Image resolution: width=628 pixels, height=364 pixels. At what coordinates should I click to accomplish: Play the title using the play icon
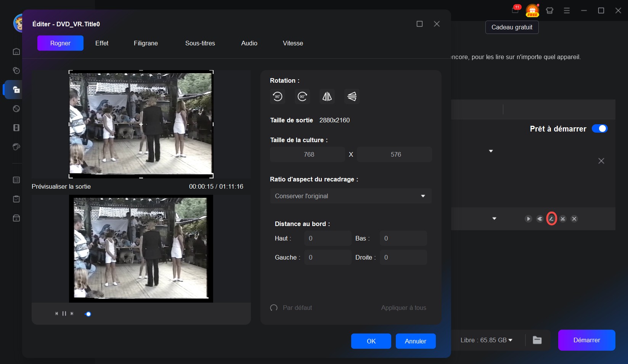click(x=528, y=219)
